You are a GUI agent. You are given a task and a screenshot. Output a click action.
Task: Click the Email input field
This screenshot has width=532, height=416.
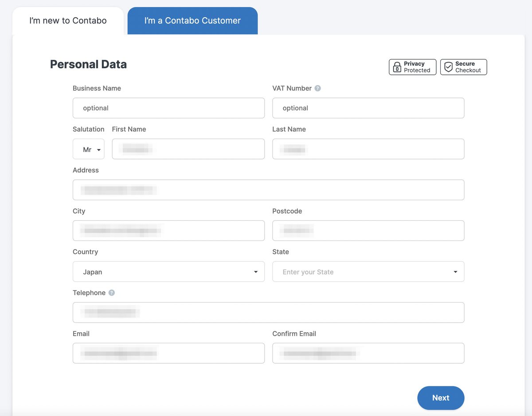point(168,353)
